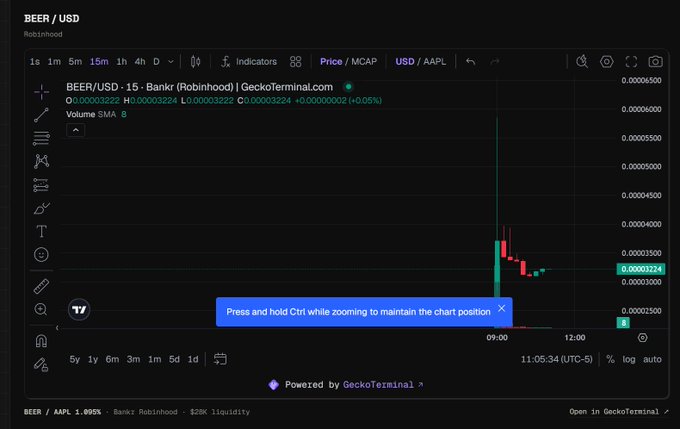Show values in AAPL

(x=435, y=62)
